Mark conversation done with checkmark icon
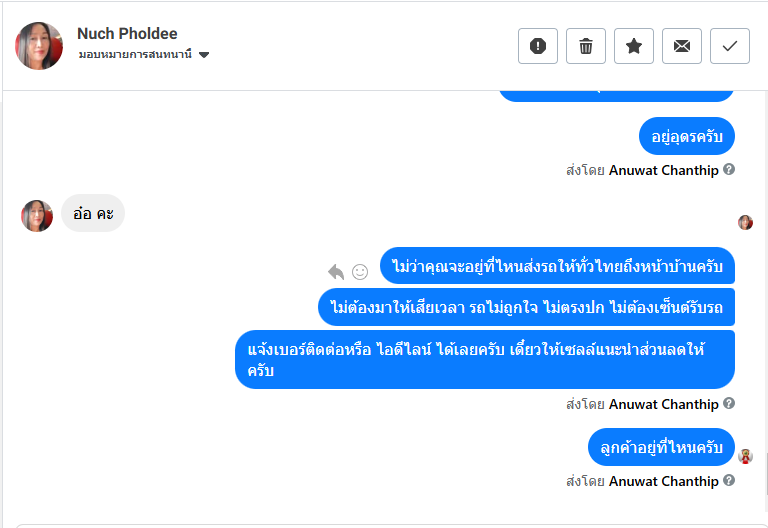768x528 pixels. tap(730, 46)
